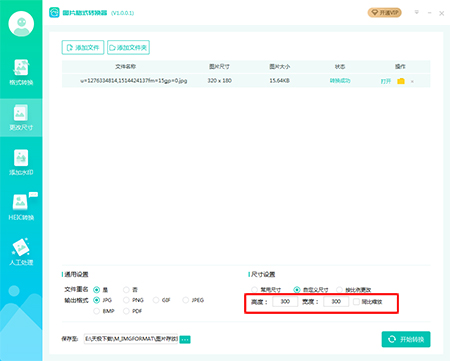
Task: Open the user avatar profile
Action: (21, 24)
